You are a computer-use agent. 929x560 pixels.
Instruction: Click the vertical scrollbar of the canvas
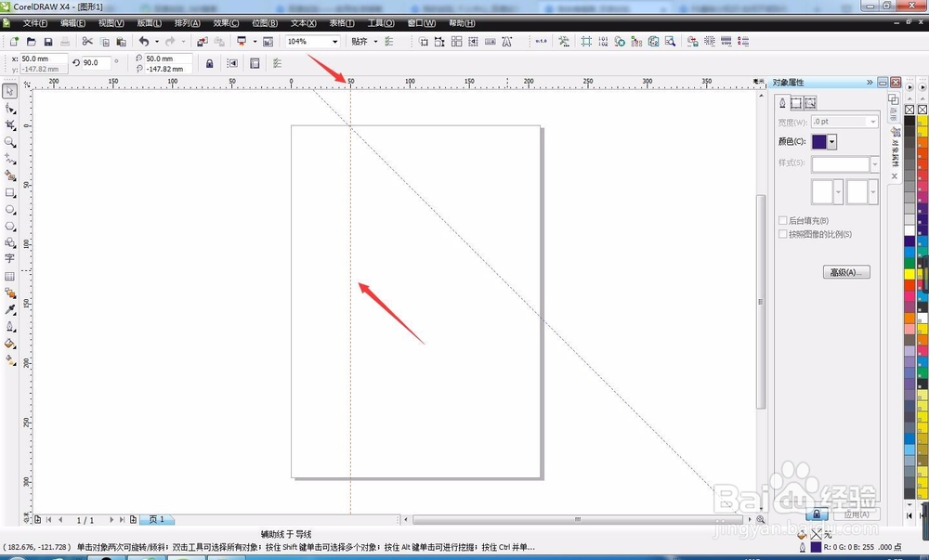click(762, 302)
